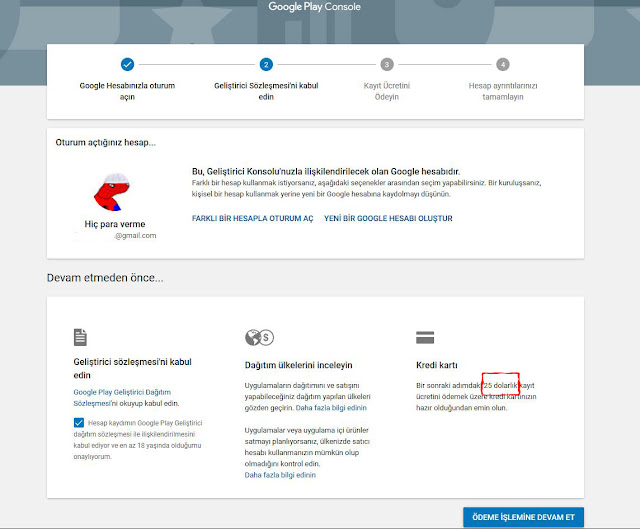Click the step 3 circle icon
640x529 pixels.
point(387,64)
